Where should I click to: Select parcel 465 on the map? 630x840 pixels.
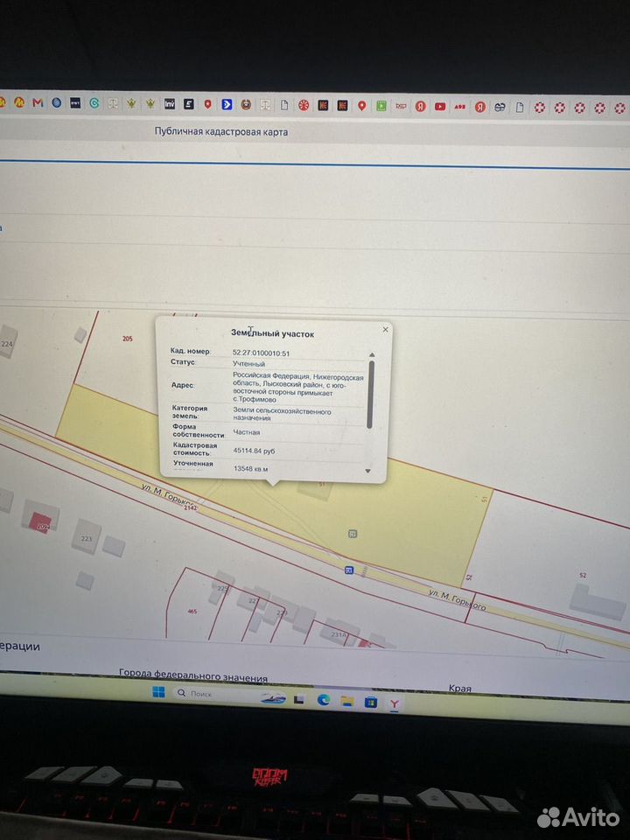tap(192, 612)
